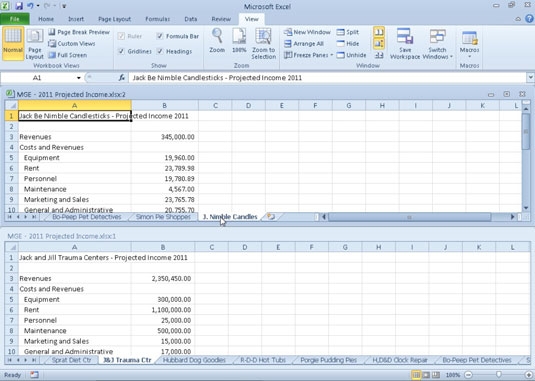Viewport: 535px width, 381px height.
Task: Click the Save icon in quick access toolbar
Action: 19,5
